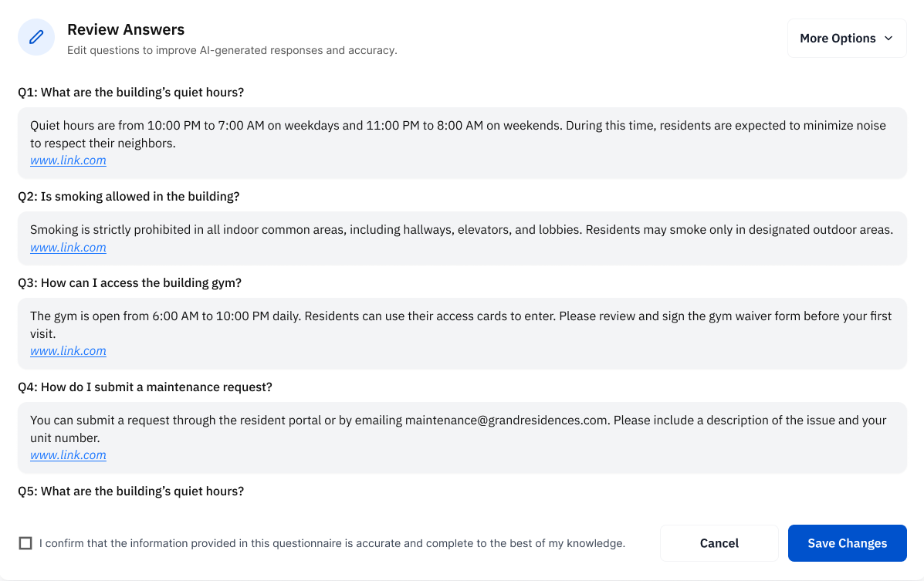Click the Save Changes button
Screen dimensions: 924x581
coord(847,543)
